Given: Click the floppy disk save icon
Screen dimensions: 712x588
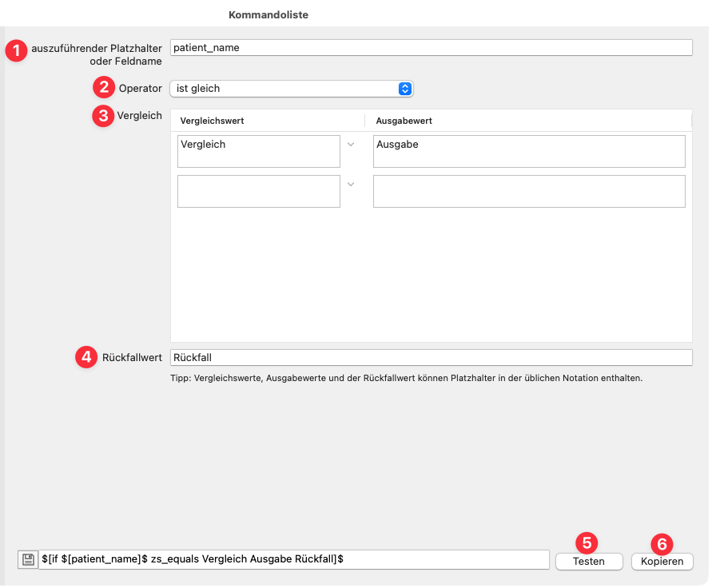Looking at the screenshot, I should [27, 560].
